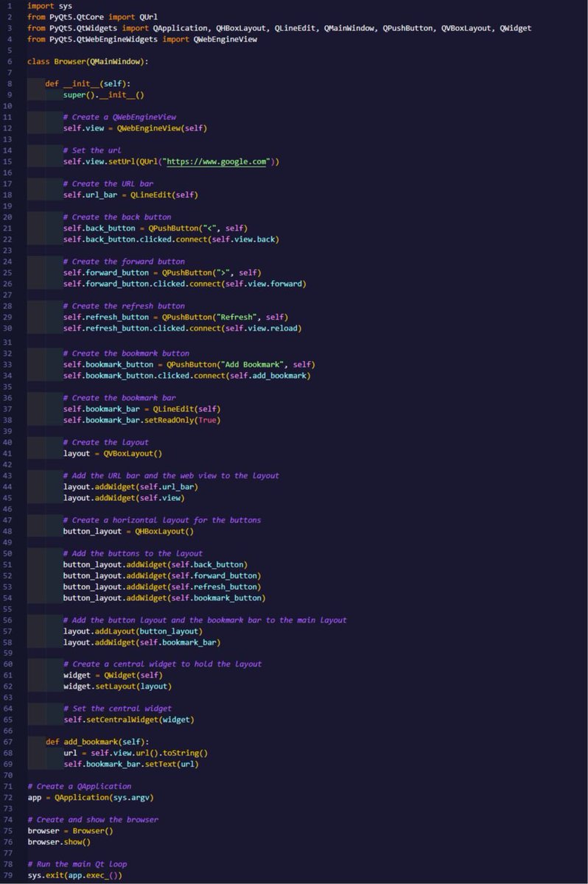This screenshot has height=884, width=588.
Task: Click the comment "# Create the forward button"
Action: click(x=124, y=262)
